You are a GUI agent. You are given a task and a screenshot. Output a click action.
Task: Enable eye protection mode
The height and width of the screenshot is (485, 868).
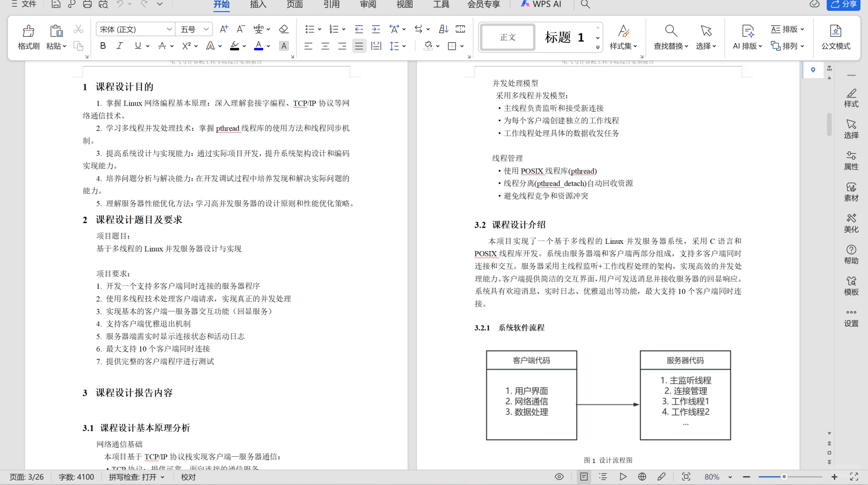559,476
